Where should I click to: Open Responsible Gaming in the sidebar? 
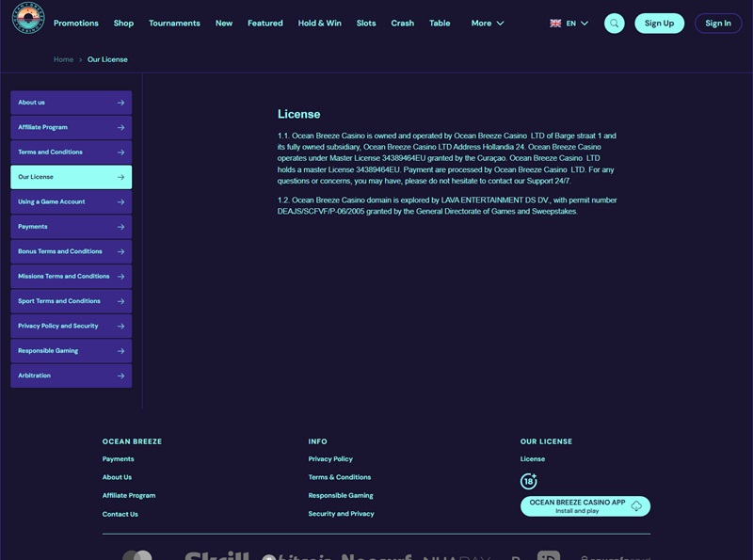[x=72, y=351]
